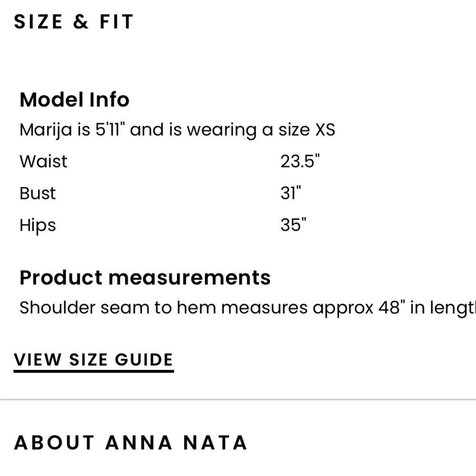Image resolution: width=476 pixels, height=476 pixels.
Task: Select the 35 inch hips value
Action: (x=293, y=225)
